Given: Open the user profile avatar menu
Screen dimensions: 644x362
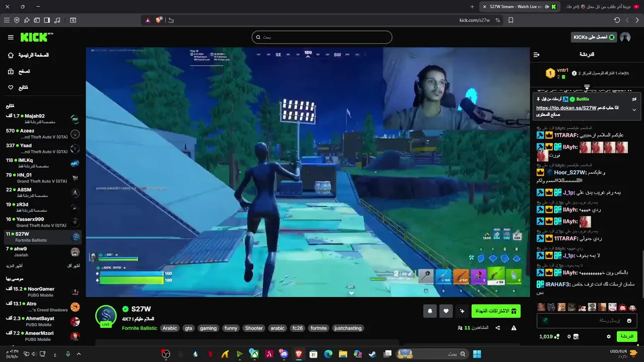Looking at the screenshot, I should pos(625,37).
